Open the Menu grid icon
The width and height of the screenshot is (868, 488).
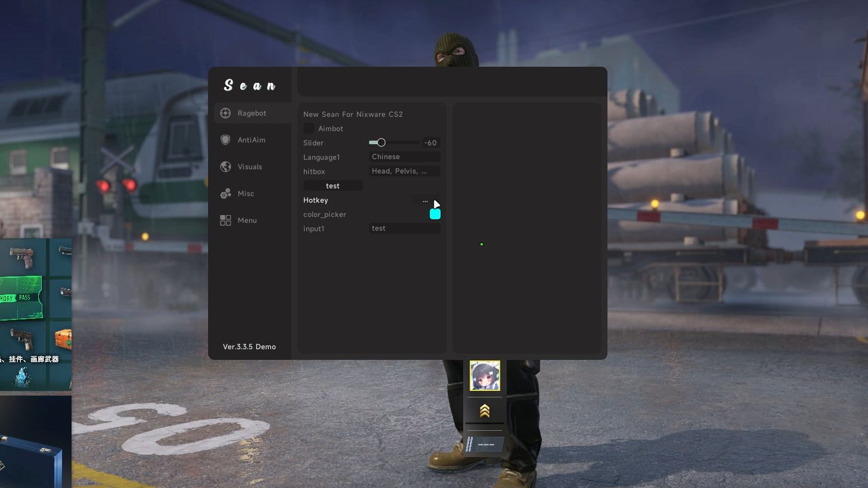(225, 220)
